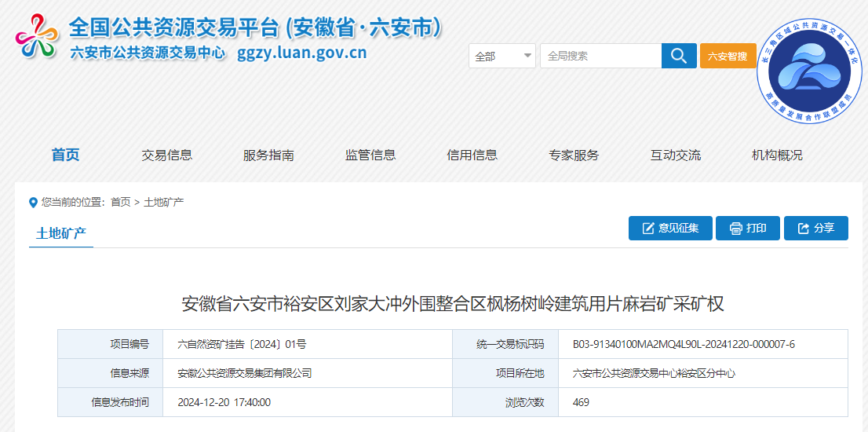Viewport: 868px width, 432px height.
Task: Click the location pin icon in breadcrumb
Action: [x=33, y=203]
